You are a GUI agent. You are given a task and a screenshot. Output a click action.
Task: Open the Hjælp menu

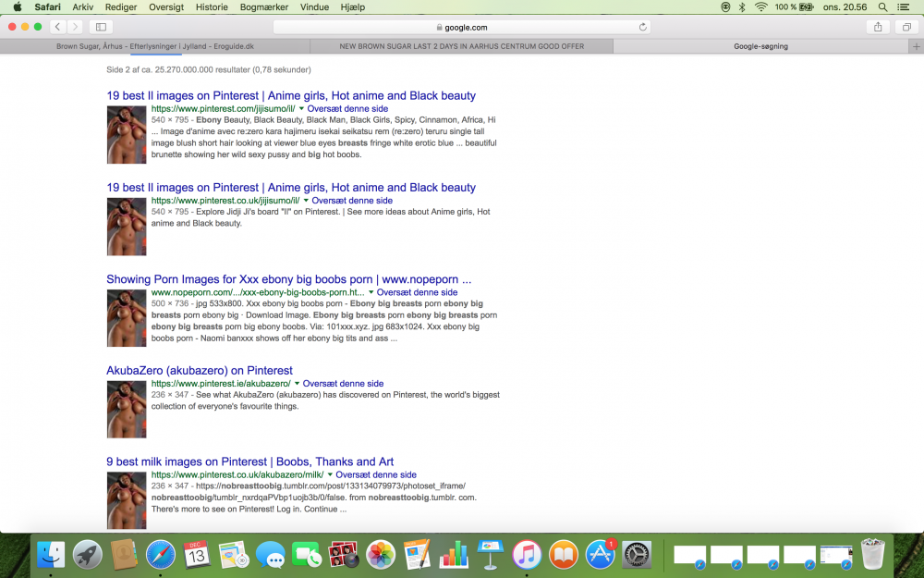(352, 7)
